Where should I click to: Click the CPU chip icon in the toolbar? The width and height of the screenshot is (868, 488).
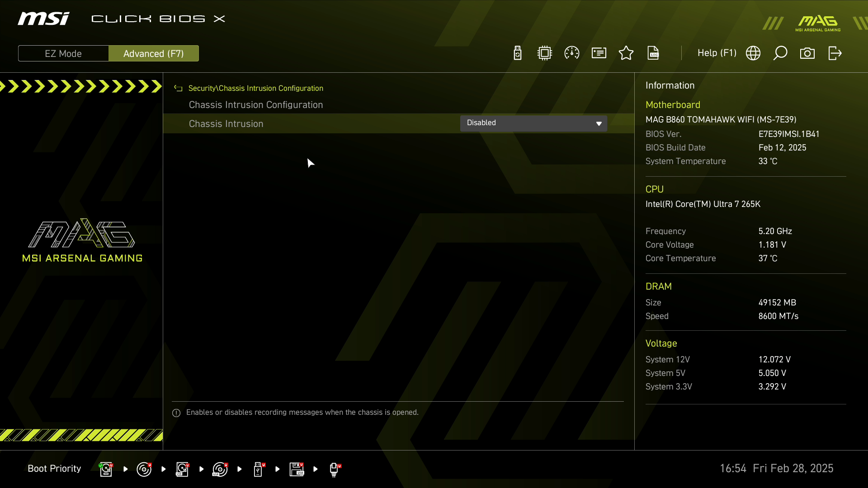coord(545,53)
